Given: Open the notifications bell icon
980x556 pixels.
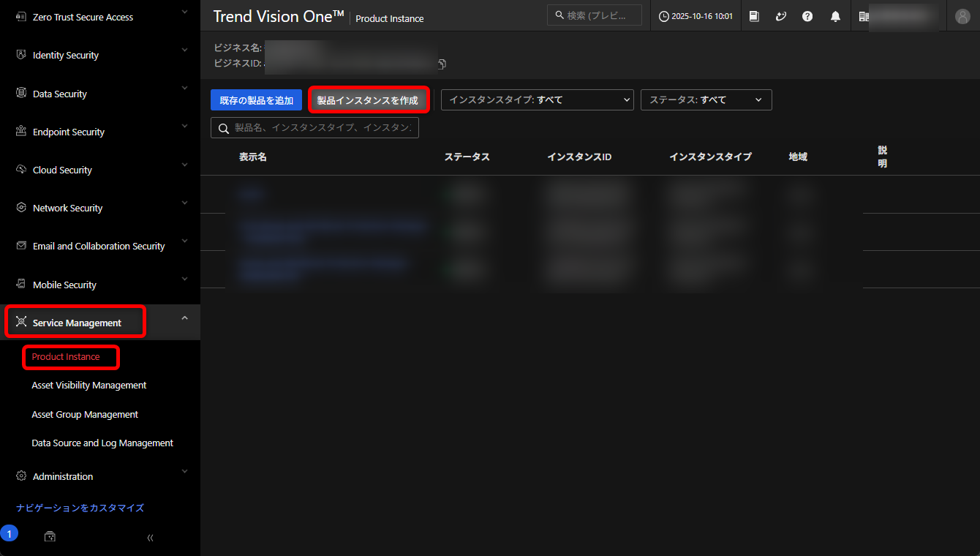Looking at the screenshot, I should coord(835,16).
